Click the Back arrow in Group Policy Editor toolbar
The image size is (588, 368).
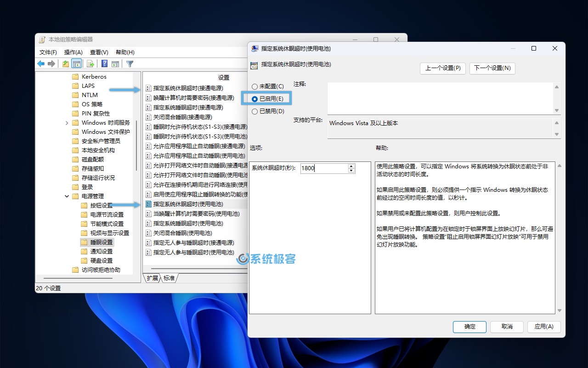[41, 64]
